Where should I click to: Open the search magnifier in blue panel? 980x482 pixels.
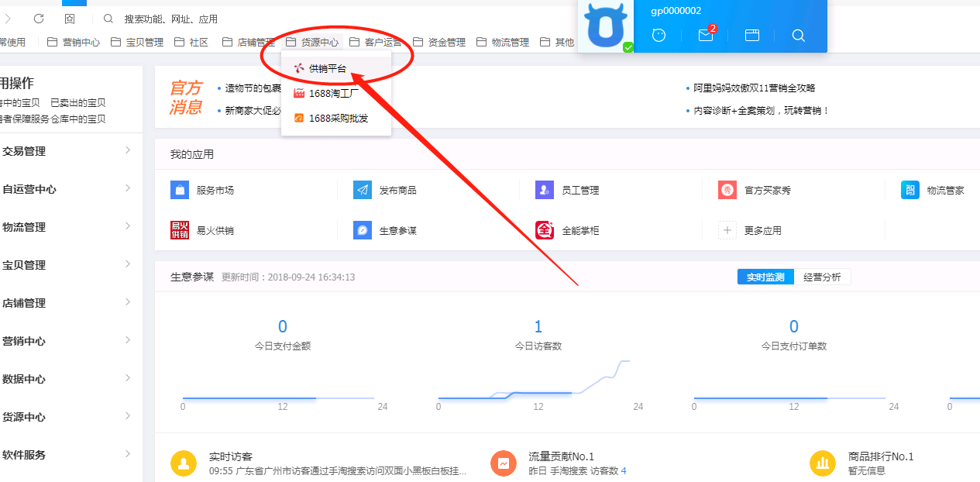point(799,35)
